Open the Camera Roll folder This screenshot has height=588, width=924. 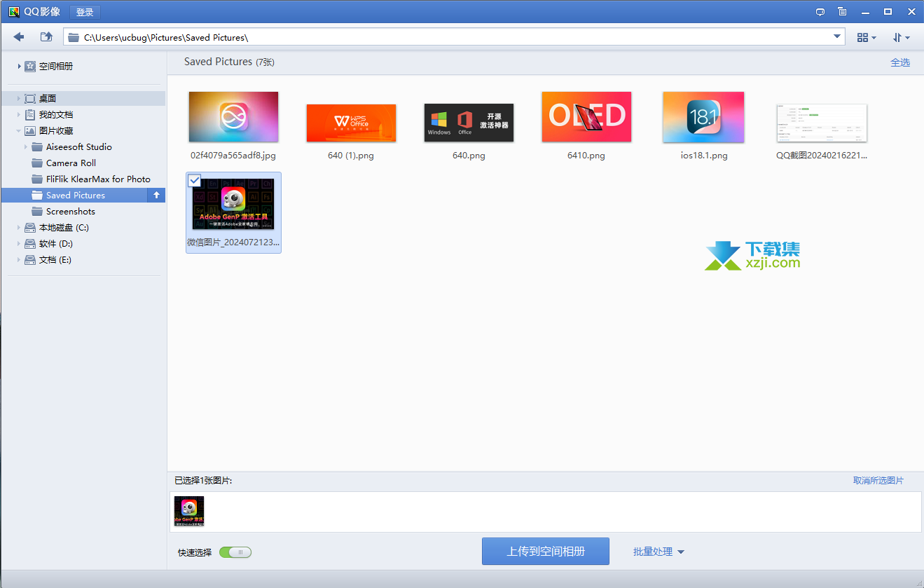[x=71, y=163]
